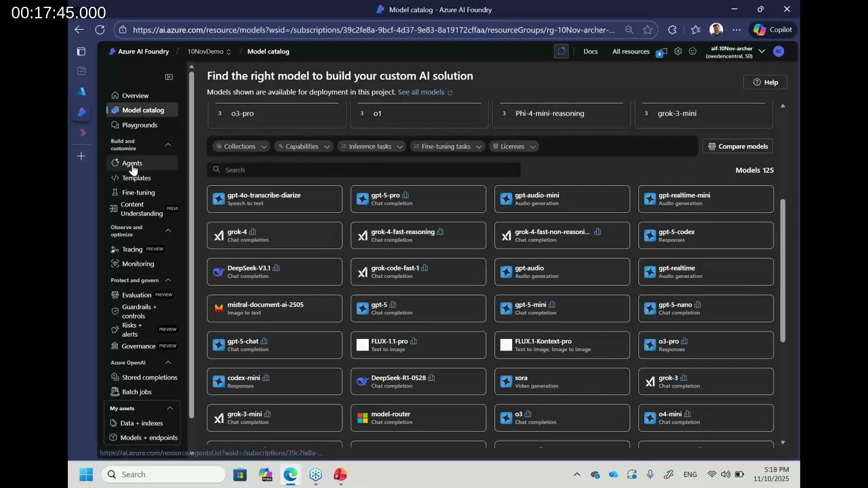
Task: Toggle compare icon next to gpt-5-pro
Action: [x=406, y=195]
